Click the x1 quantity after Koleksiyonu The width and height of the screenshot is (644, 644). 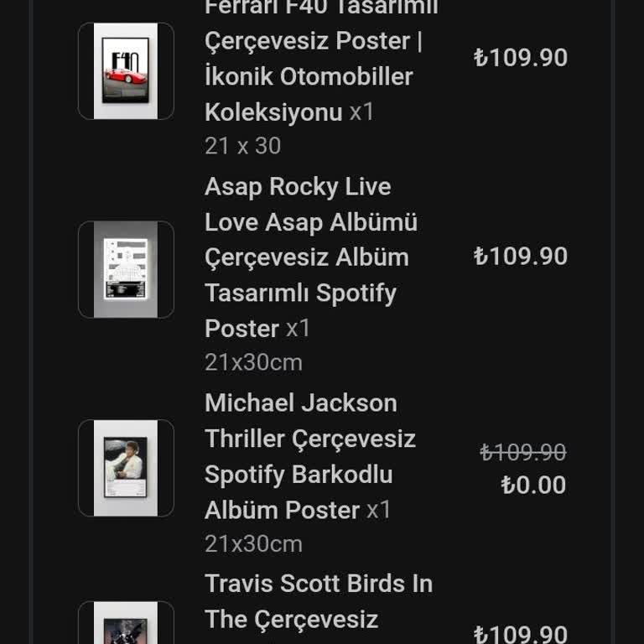pos(362,112)
